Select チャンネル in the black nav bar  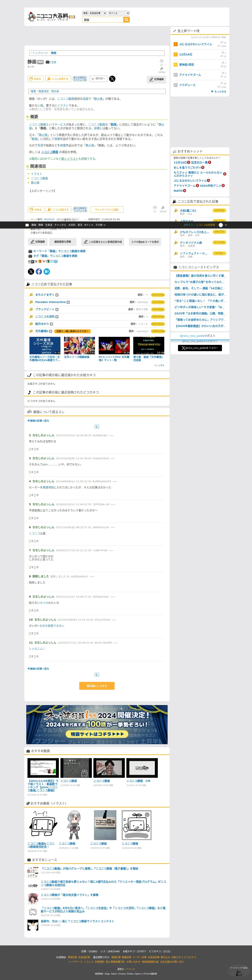(x=60, y=225)
